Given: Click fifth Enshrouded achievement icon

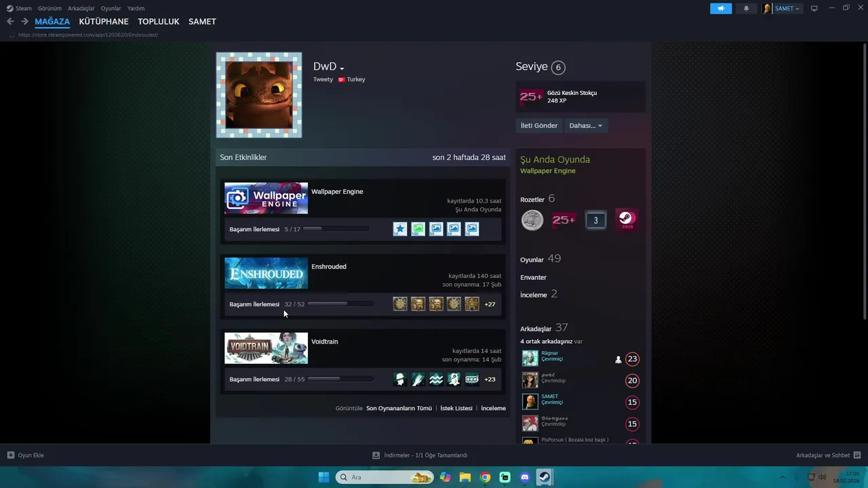Looking at the screenshot, I should (x=472, y=304).
